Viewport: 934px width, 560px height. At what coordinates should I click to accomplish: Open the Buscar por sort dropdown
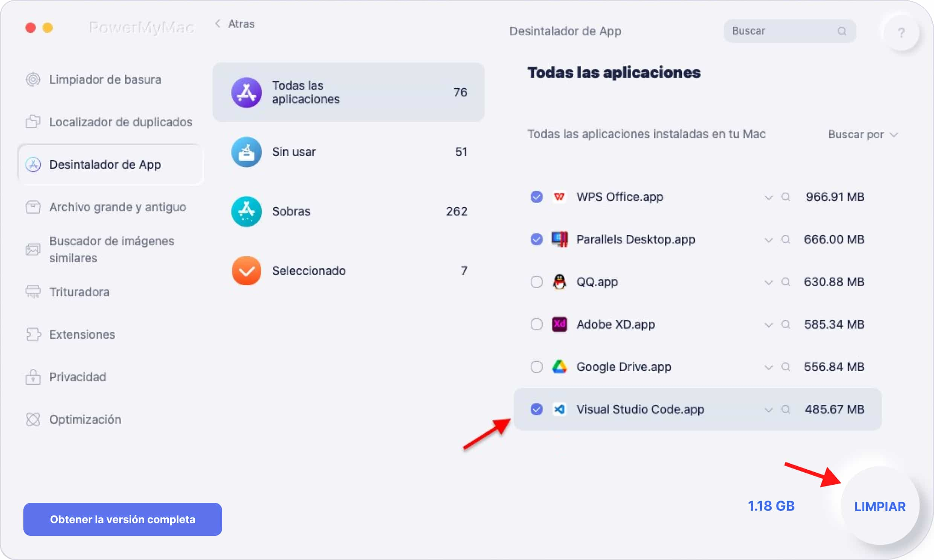863,134
